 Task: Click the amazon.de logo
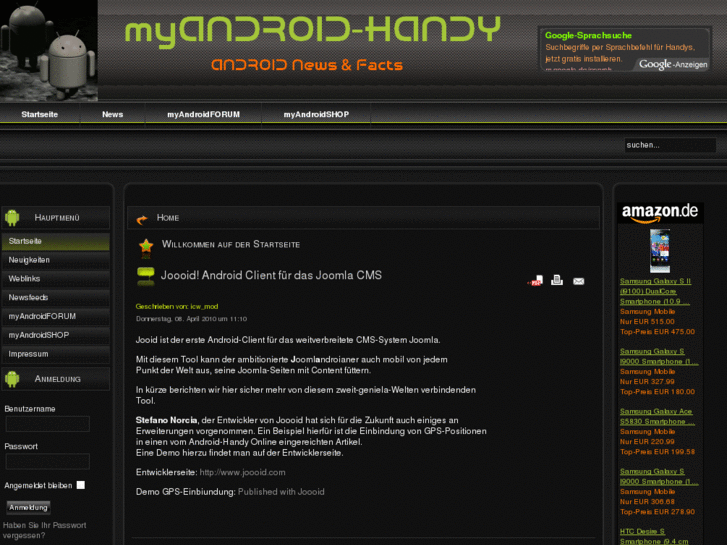pyautogui.click(x=660, y=212)
